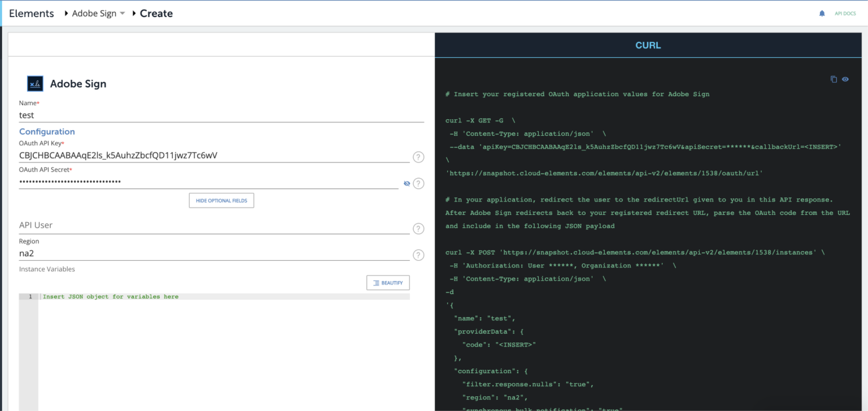The image size is (868, 411).
Task: Click the empty API User field
Action: (215, 226)
